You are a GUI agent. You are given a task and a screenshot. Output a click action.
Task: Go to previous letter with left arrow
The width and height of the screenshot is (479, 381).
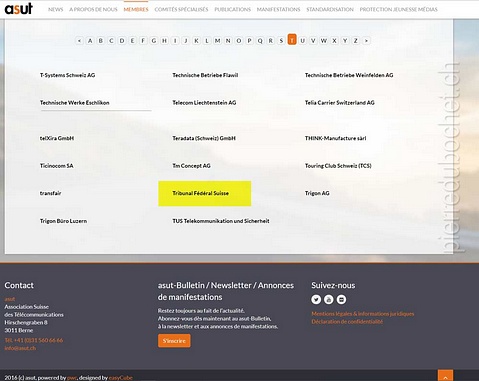(x=79, y=41)
